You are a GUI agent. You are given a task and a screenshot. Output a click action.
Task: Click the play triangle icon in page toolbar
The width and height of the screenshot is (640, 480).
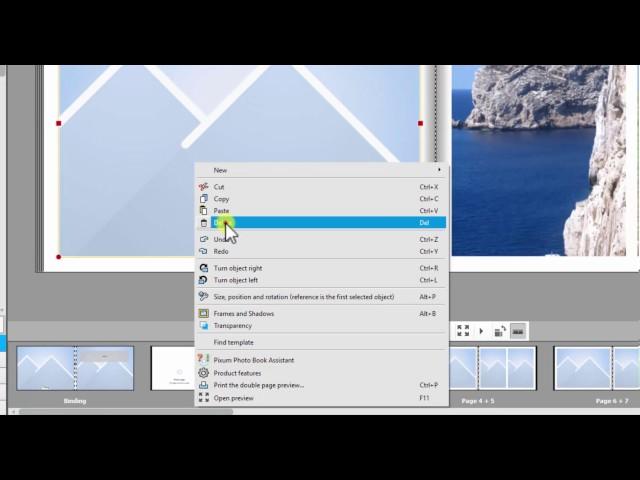click(481, 331)
